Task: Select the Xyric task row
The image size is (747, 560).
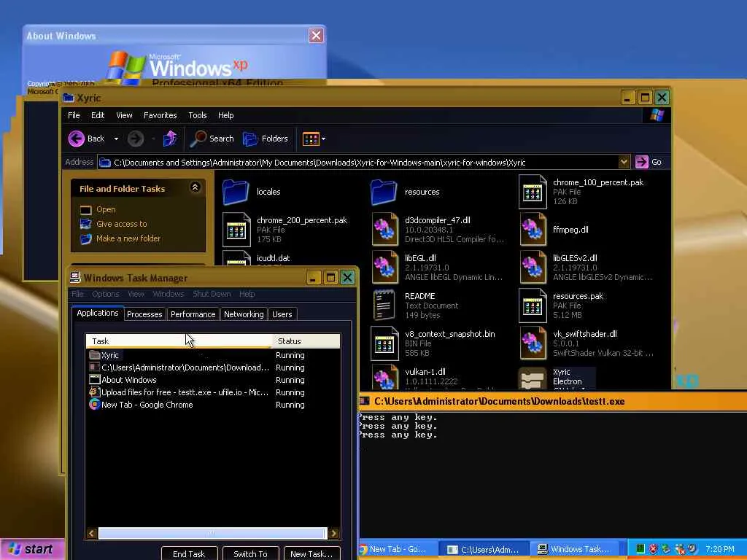Action: [212, 355]
